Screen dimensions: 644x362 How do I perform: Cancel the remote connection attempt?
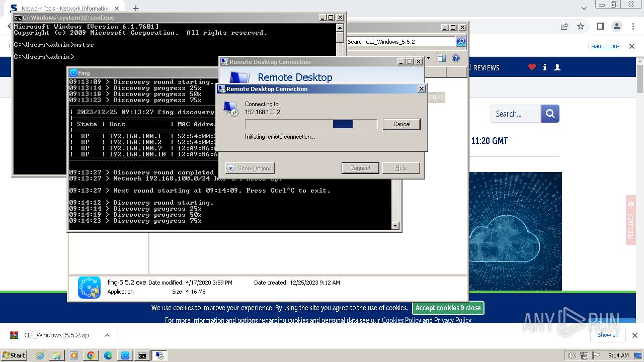[x=401, y=124]
